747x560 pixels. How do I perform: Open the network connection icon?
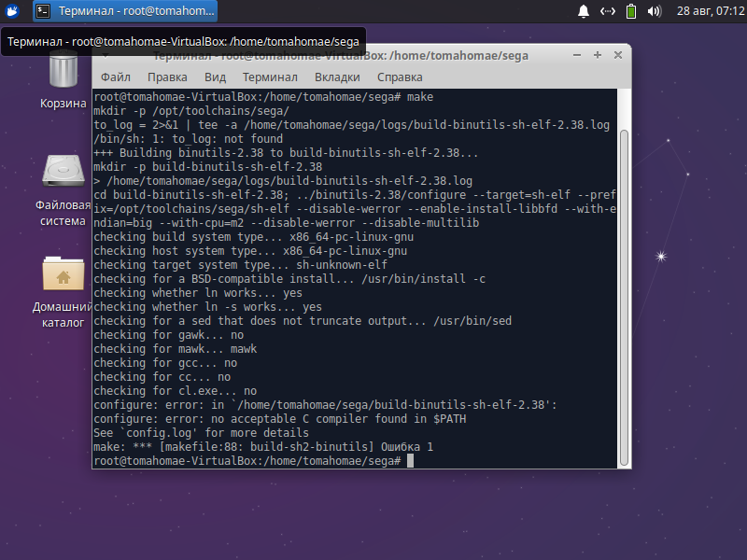tap(608, 11)
